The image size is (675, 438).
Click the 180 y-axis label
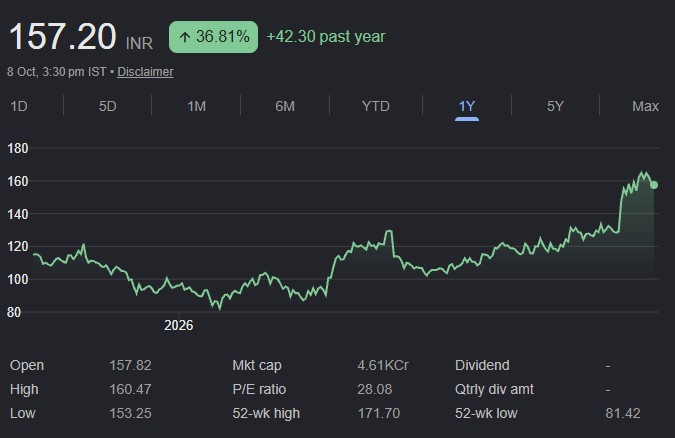(18, 148)
